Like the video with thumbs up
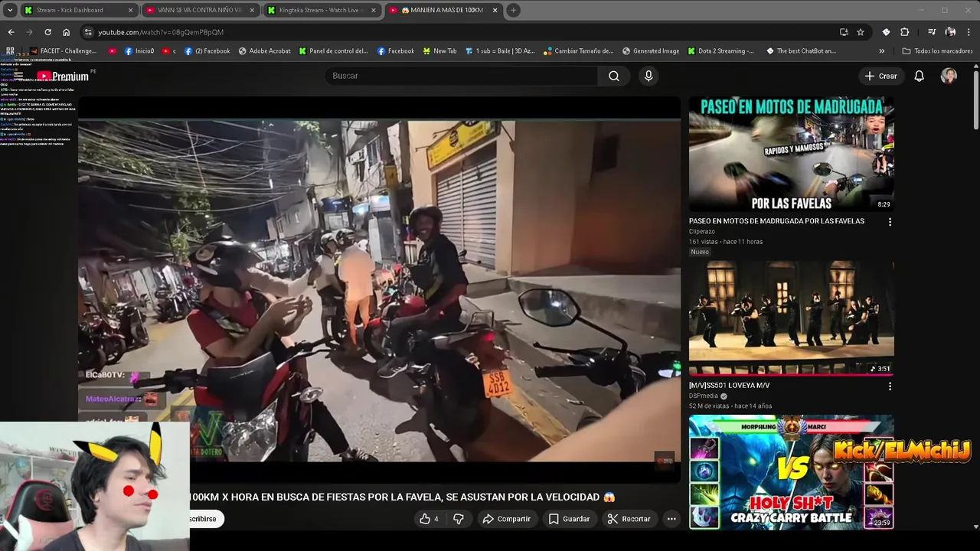 [x=429, y=519]
